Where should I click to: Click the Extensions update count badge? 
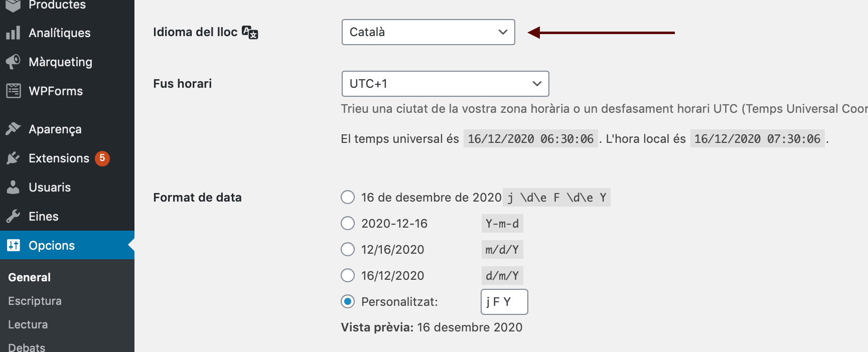point(102,158)
